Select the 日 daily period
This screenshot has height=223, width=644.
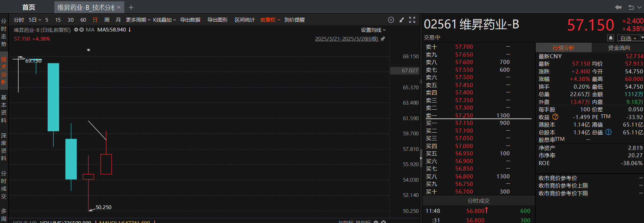pyautogui.click(x=95, y=20)
